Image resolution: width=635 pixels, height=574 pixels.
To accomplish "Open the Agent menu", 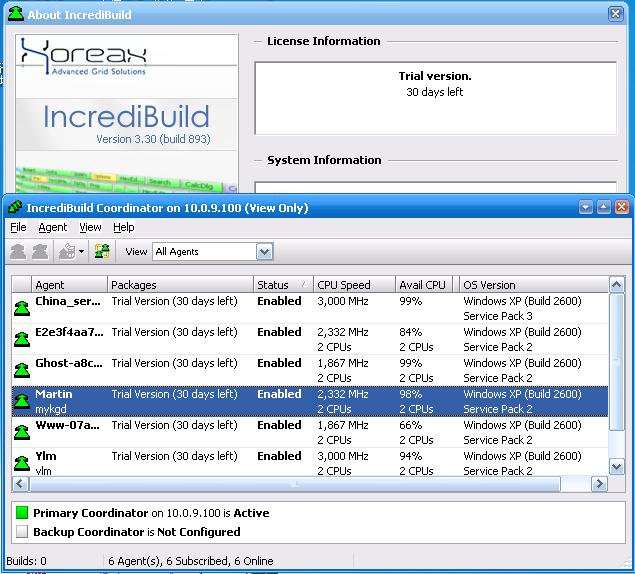I will click(53, 228).
